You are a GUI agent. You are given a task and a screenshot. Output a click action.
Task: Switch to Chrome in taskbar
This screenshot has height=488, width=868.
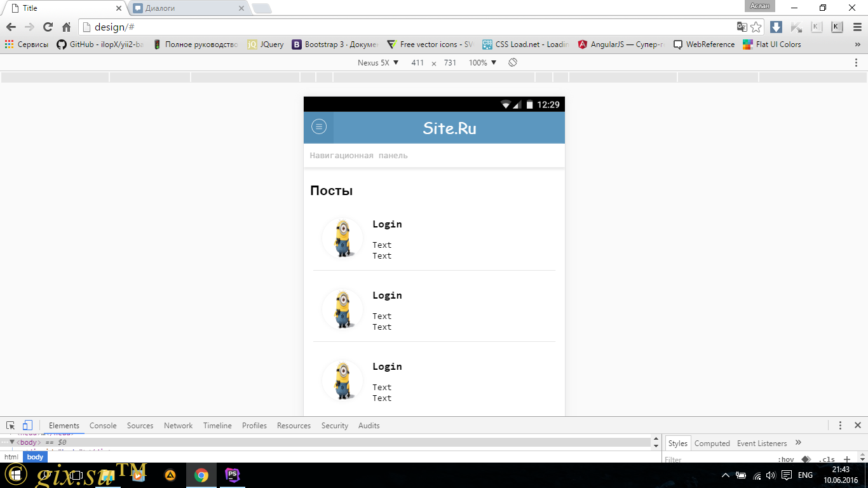tap(201, 475)
